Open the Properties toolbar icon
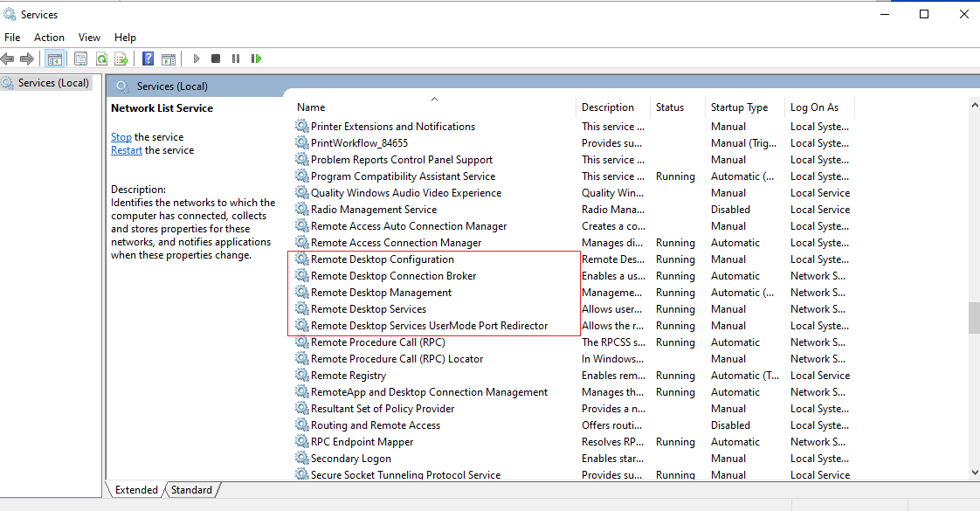 (x=80, y=59)
